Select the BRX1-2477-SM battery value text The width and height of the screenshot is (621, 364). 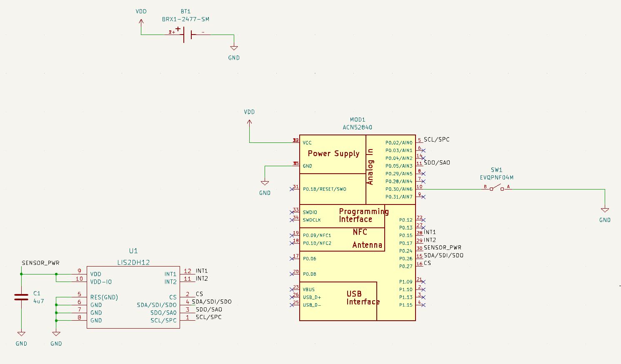click(185, 19)
